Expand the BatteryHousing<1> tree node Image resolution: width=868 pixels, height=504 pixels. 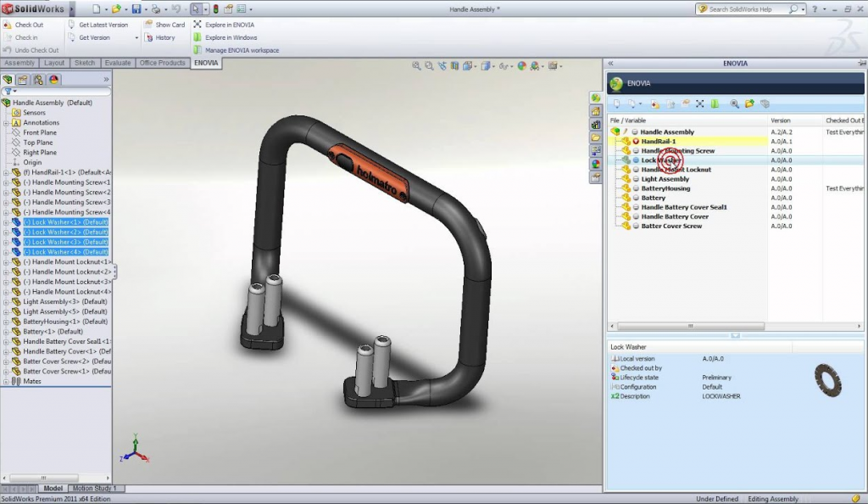6,322
